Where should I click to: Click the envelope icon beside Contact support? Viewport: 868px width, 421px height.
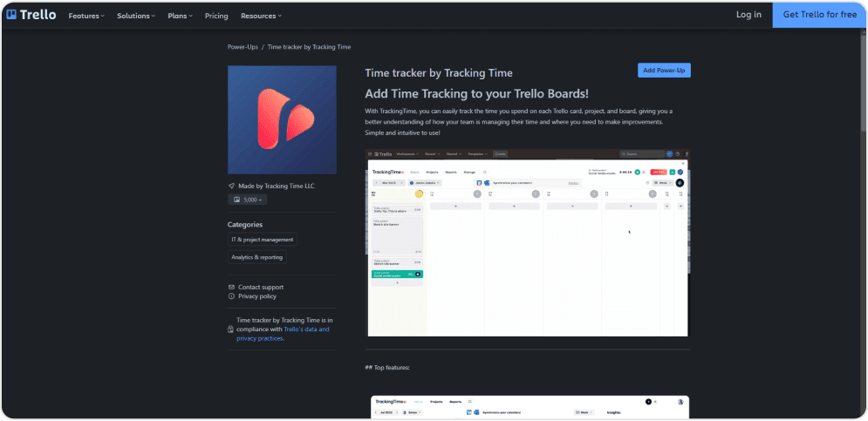[231, 287]
